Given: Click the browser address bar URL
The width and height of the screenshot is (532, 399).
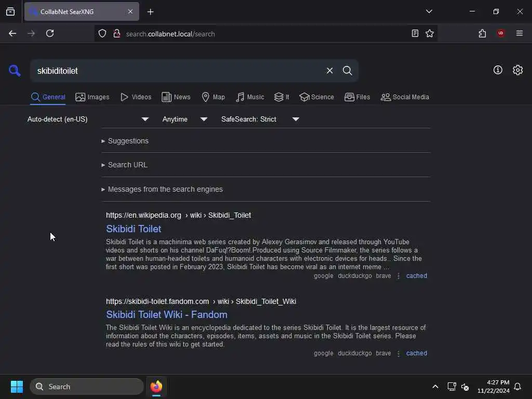Looking at the screenshot, I should pyautogui.click(x=170, y=34).
